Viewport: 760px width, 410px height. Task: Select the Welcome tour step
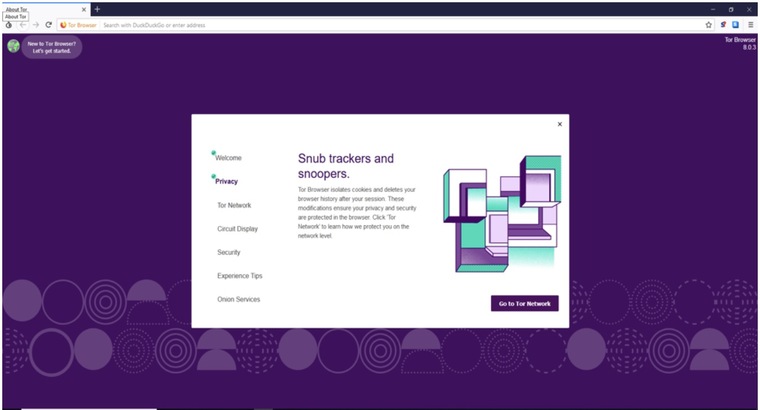click(x=229, y=158)
